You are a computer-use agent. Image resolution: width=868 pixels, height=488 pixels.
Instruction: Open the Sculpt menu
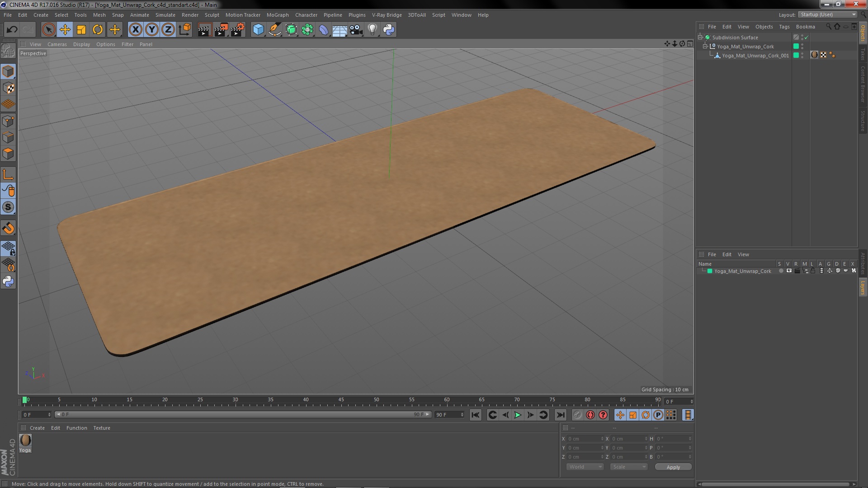pyautogui.click(x=212, y=15)
